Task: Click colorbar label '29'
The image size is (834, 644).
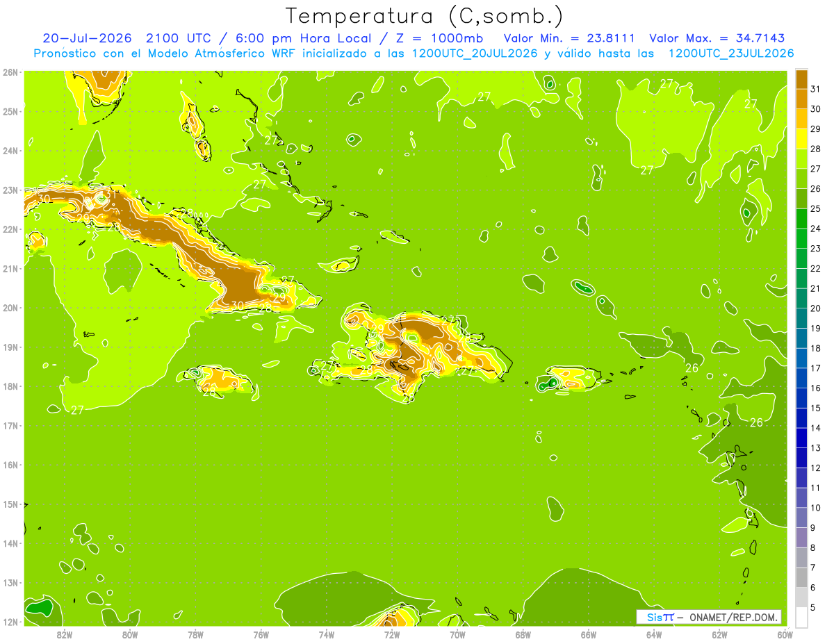Action: coord(816,129)
